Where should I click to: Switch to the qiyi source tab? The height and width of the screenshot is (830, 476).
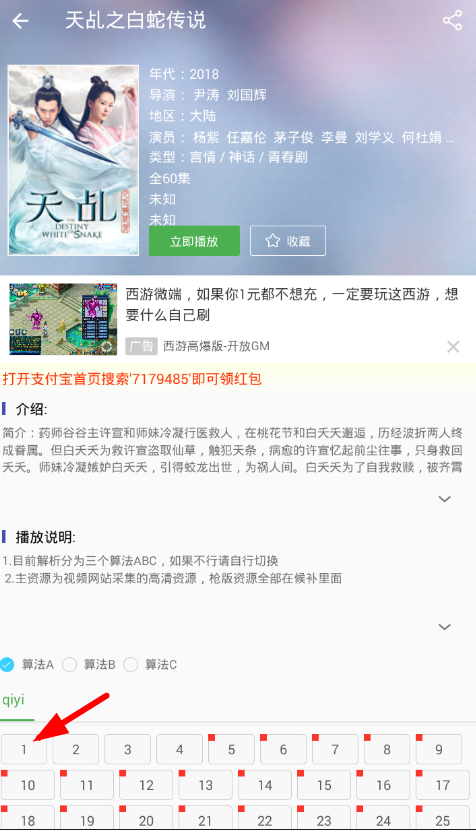[14, 700]
